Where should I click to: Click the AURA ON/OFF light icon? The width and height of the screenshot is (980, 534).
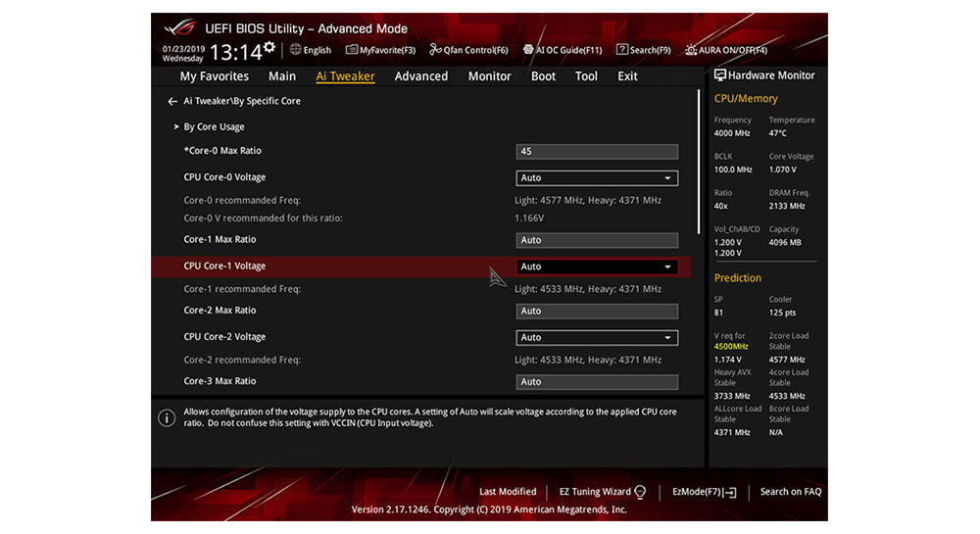click(691, 49)
